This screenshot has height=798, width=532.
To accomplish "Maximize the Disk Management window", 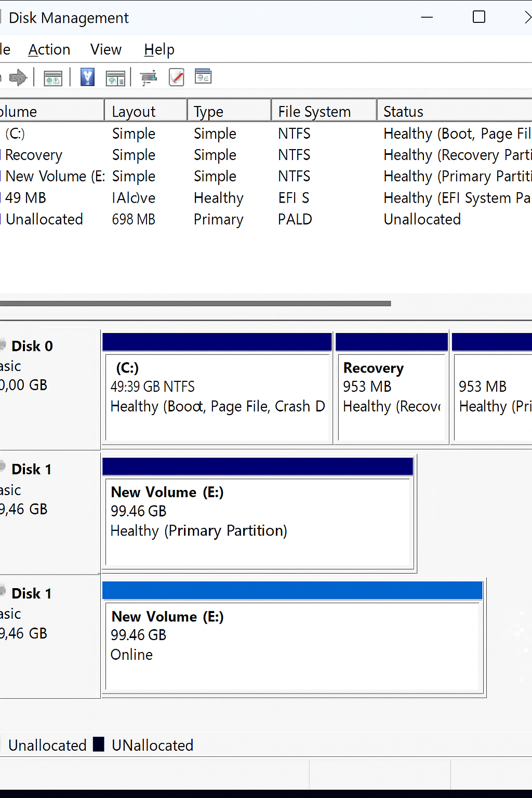I will (x=479, y=17).
